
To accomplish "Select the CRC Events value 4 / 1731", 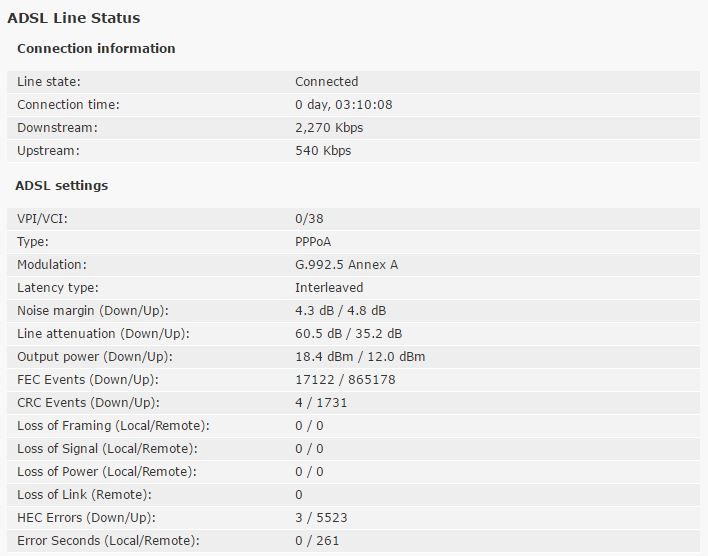I will tap(321, 403).
